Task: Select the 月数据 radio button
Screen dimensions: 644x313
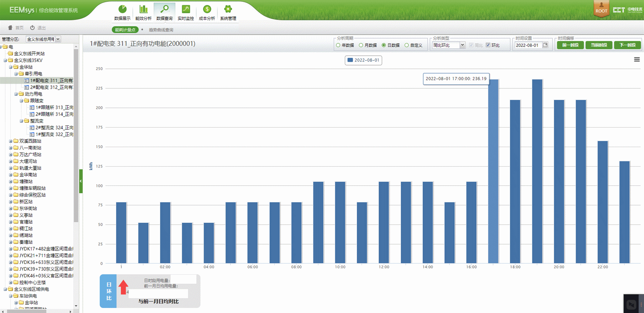Action: [361, 45]
